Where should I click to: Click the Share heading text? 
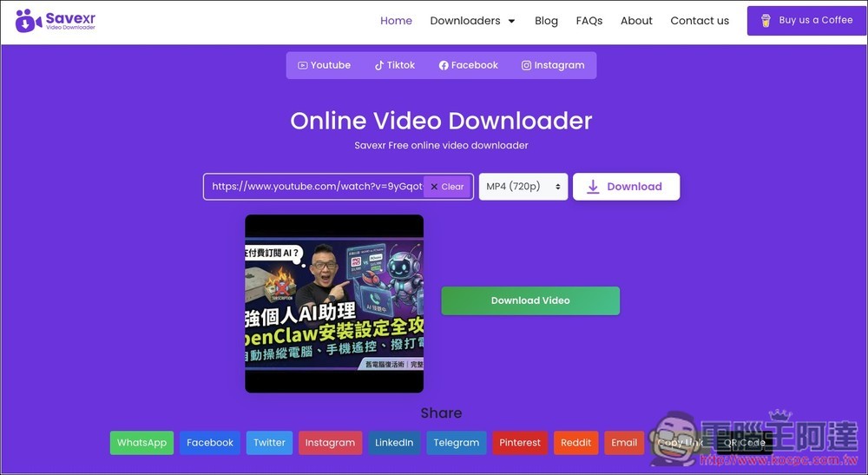[441, 413]
